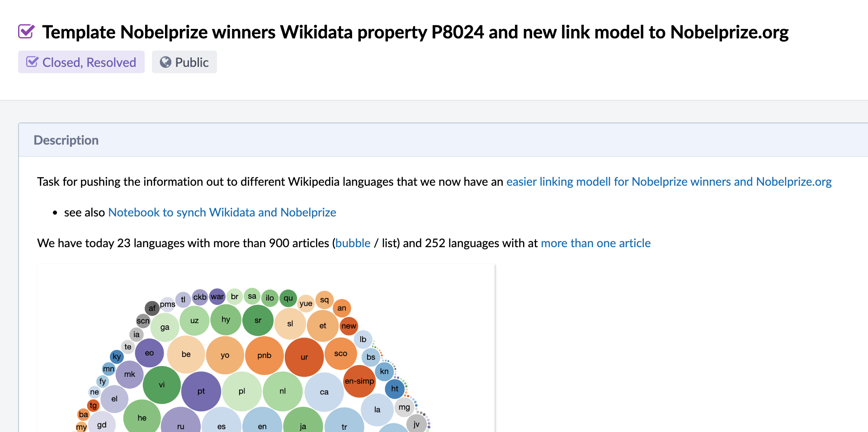Viewport: 868px width, 432px height.
Task: Click the Closed, Resolved status text
Action: tap(89, 62)
